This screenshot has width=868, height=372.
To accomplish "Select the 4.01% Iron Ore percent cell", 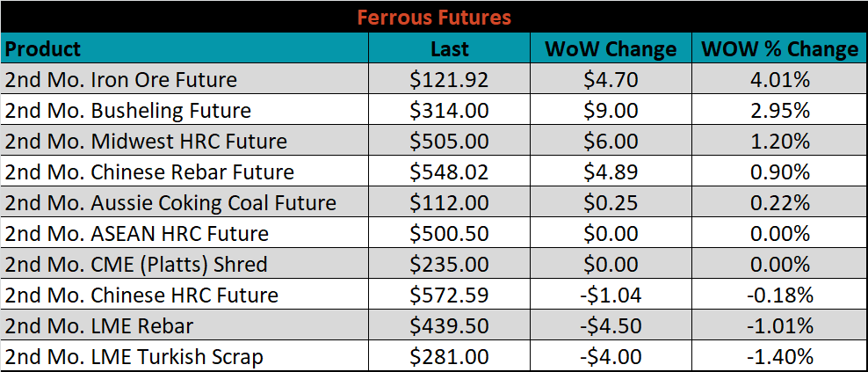I will coord(779,79).
